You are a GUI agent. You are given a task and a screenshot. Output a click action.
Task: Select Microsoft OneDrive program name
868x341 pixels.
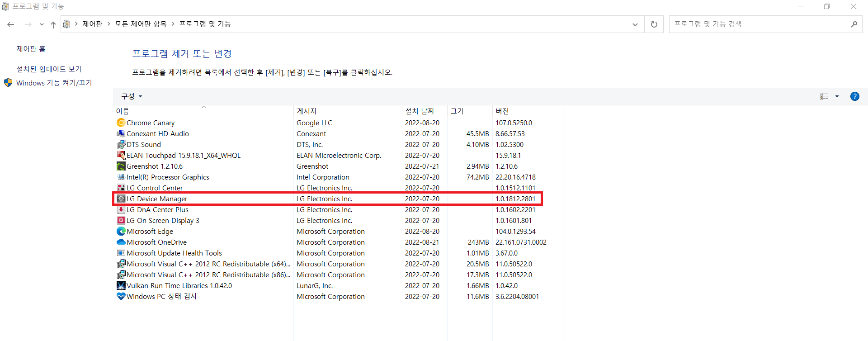pos(156,242)
